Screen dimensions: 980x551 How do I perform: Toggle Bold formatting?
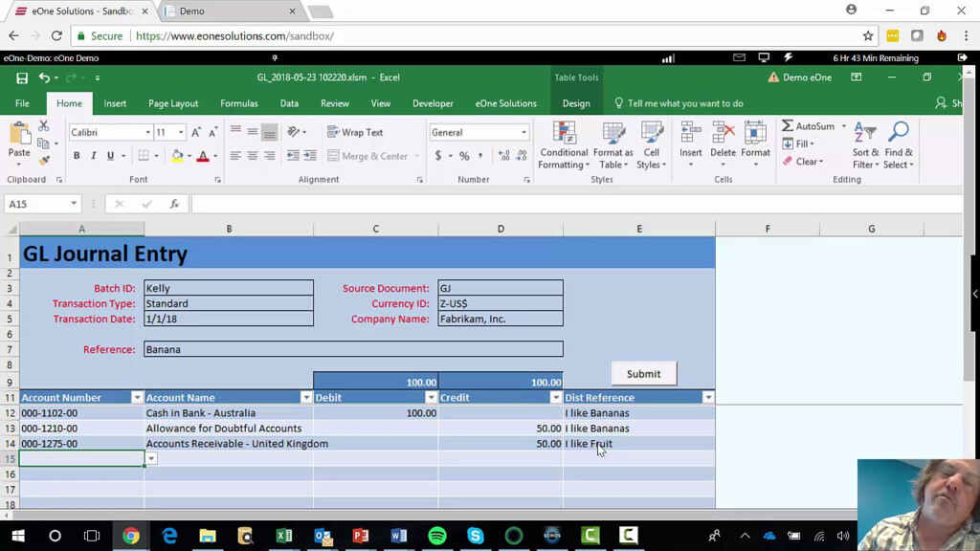(x=77, y=156)
